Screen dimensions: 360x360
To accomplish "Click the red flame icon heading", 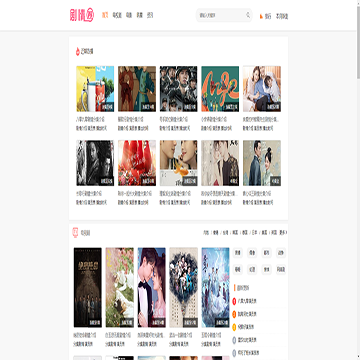I will pos(78,51).
